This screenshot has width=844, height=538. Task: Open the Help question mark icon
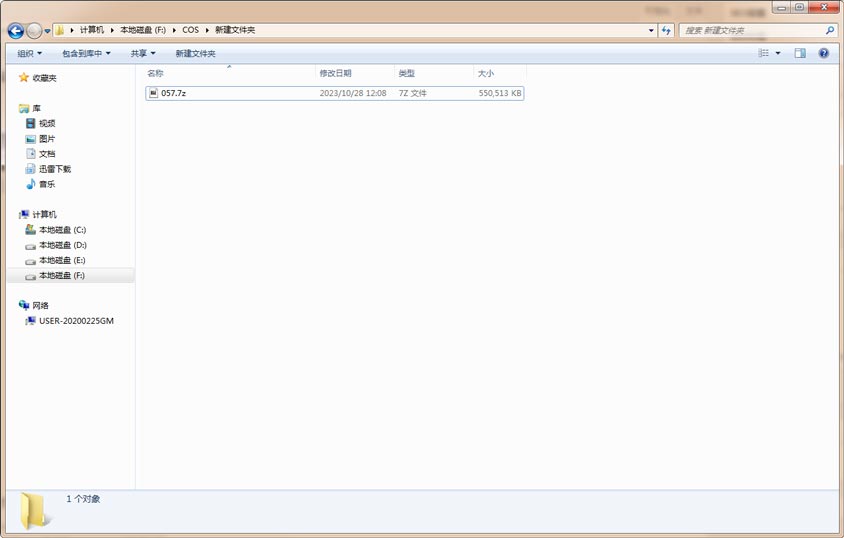(824, 53)
